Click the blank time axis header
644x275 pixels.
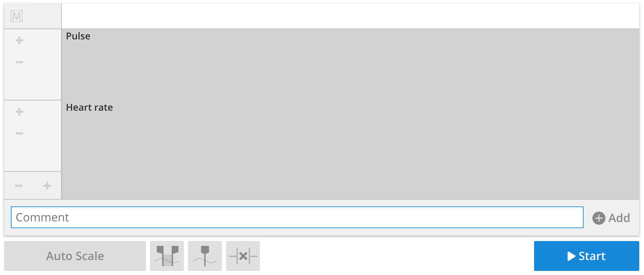pos(351,16)
